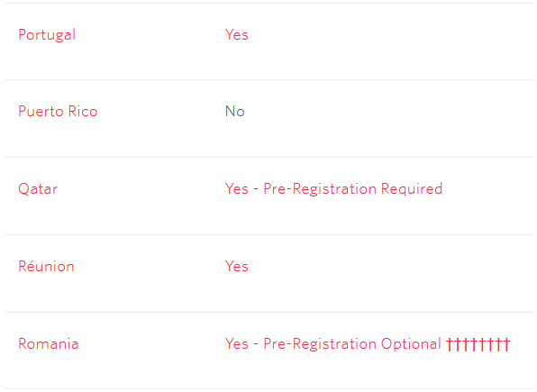Open the Puerto Rico country link

tap(58, 112)
